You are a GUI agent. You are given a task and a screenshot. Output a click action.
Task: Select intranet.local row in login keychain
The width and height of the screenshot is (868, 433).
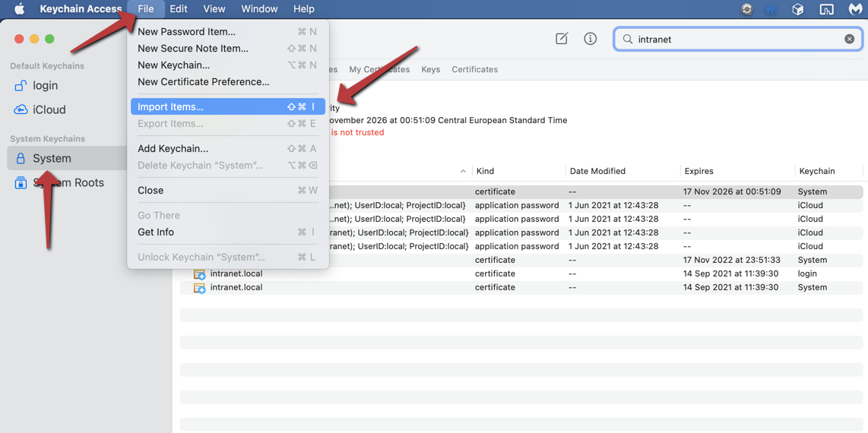[x=521, y=273]
